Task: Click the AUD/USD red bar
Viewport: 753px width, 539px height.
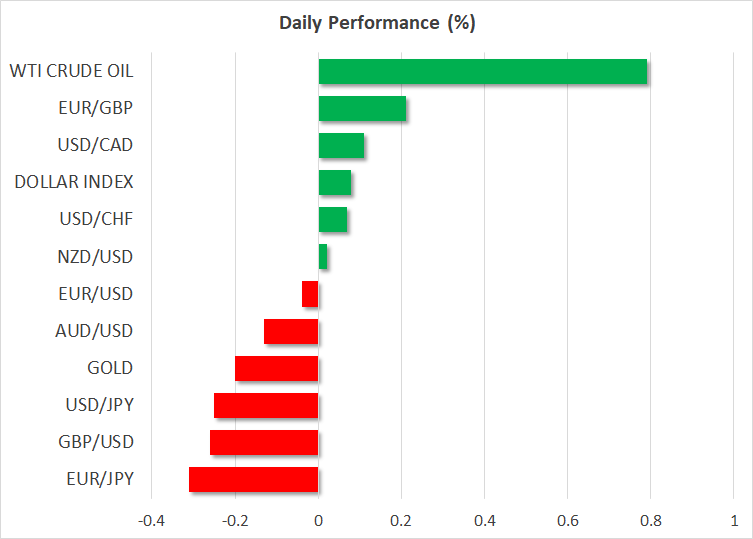Action: coord(291,331)
